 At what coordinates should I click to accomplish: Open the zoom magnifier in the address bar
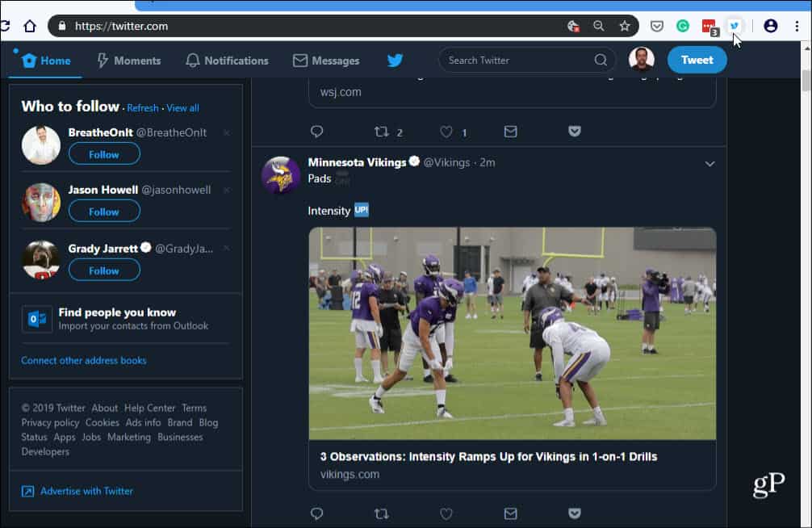(599, 26)
